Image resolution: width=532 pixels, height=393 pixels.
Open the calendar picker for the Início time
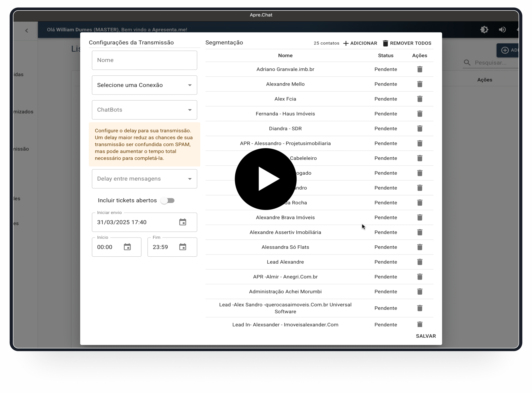point(127,247)
